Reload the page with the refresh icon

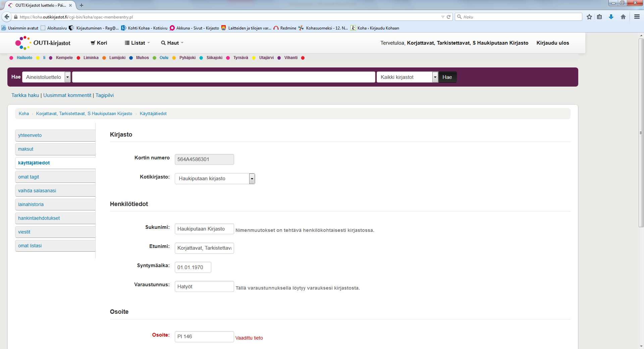448,17
